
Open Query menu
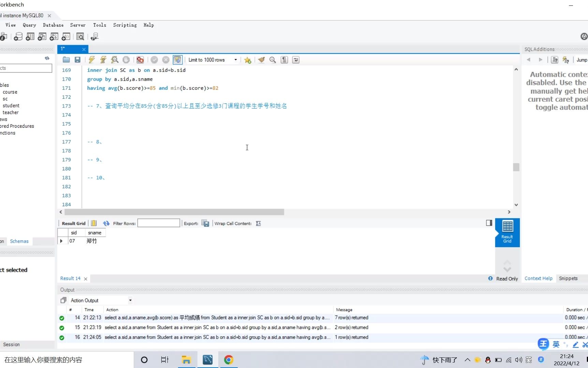[29, 25]
